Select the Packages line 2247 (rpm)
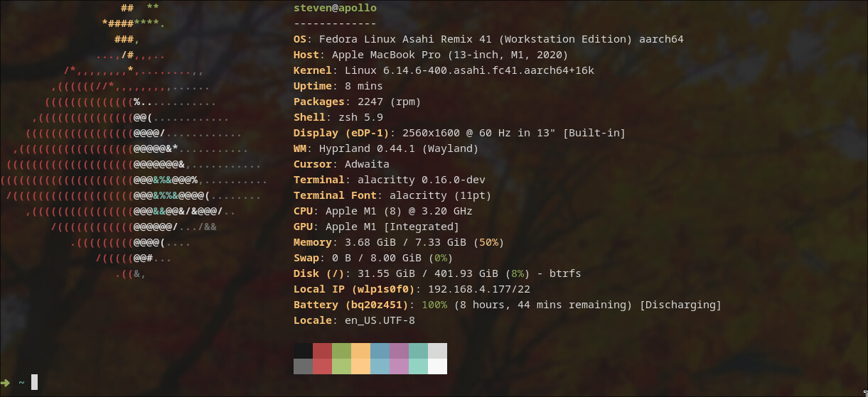 point(358,102)
